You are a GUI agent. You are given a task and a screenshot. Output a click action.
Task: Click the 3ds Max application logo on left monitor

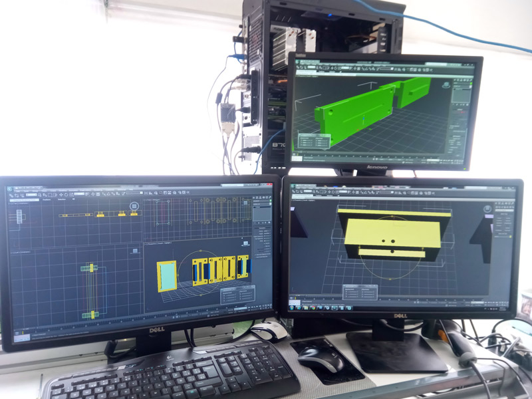[x=11, y=190]
